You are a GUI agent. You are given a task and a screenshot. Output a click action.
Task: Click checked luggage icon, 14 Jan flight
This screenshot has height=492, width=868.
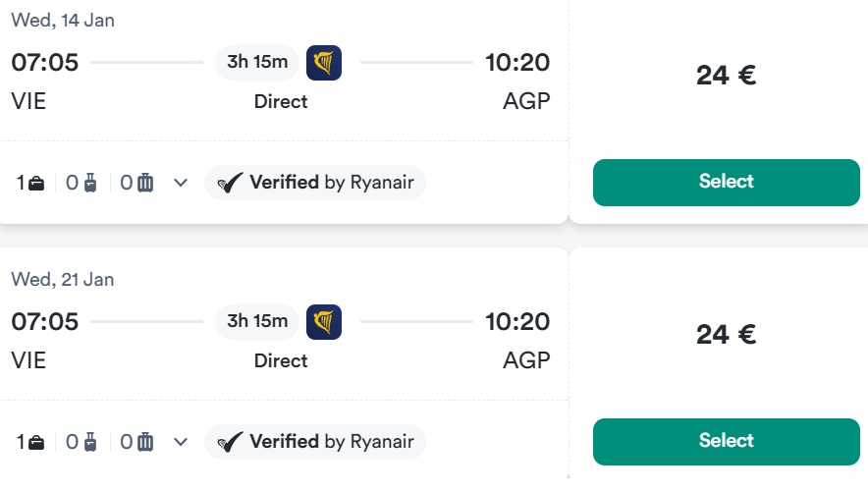coord(145,183)
